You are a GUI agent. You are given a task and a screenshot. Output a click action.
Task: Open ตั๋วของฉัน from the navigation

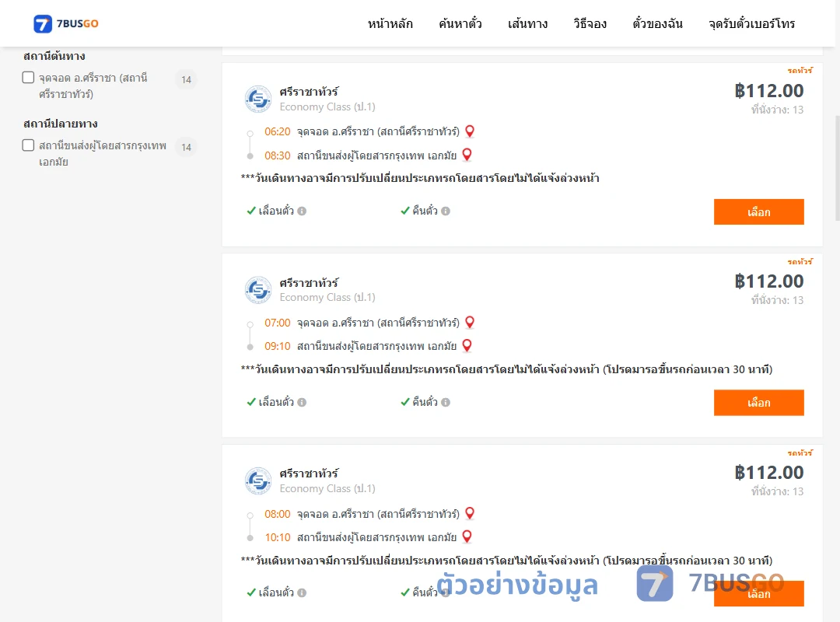pyautogui.click(x=657, y=23)
